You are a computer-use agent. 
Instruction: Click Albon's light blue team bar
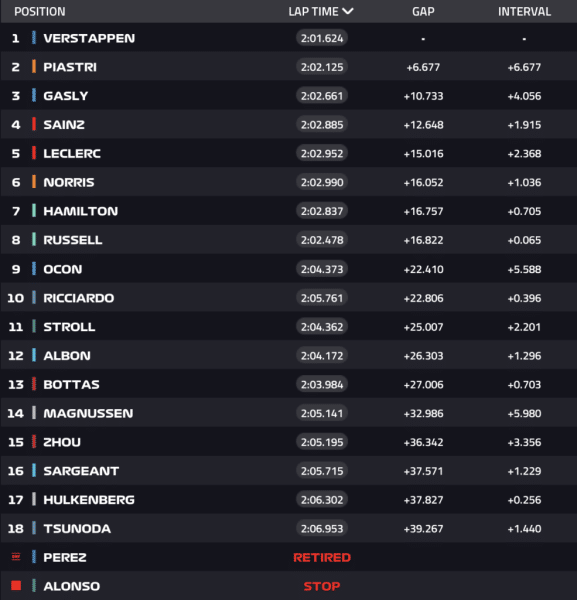[34, 355]
